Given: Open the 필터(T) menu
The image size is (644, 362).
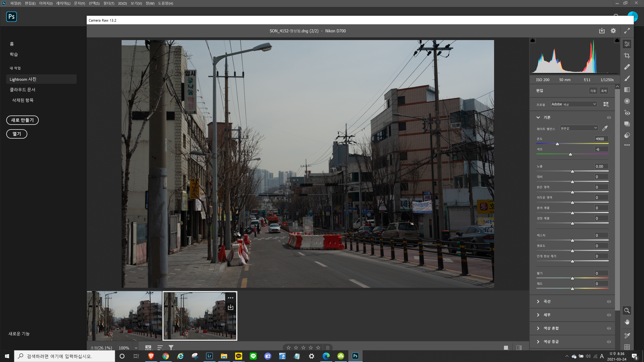Looking at the screenshot, I should 109,3.
